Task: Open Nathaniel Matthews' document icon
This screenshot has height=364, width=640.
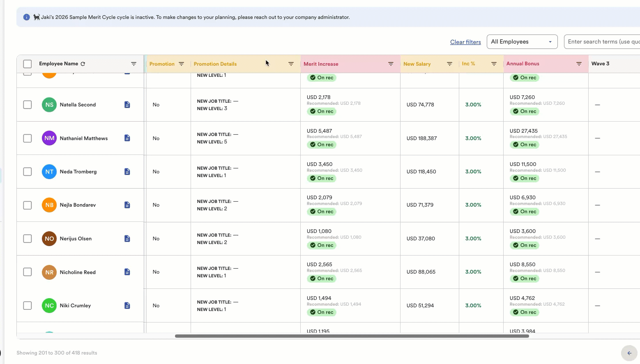Action: [x=127, y=138]
